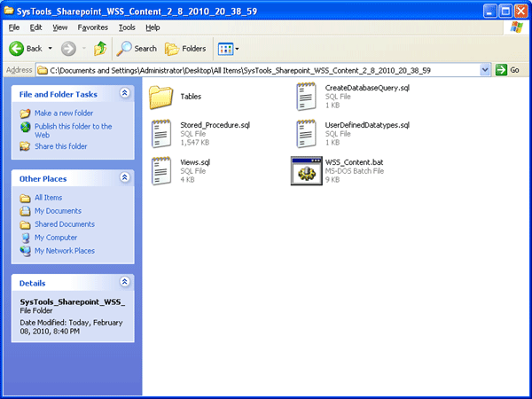Toggle the Folders pane button
This screenshot has width=532, height=399.
(185, 49)
